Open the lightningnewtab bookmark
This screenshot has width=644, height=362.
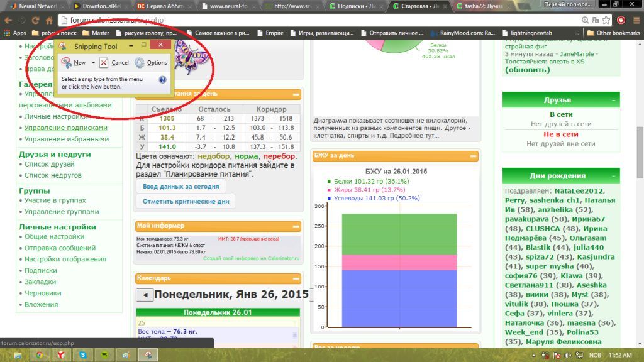(527, 33)
